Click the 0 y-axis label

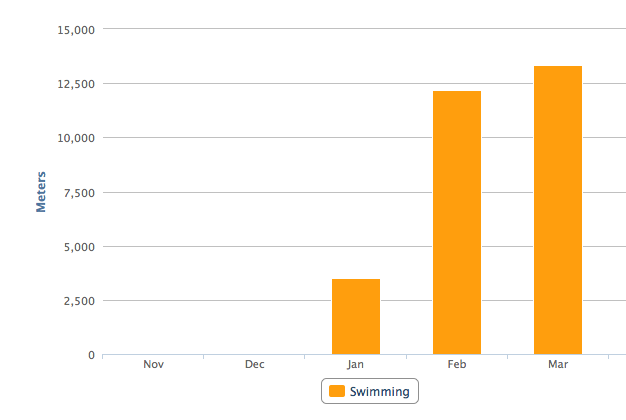coord(91,355)
